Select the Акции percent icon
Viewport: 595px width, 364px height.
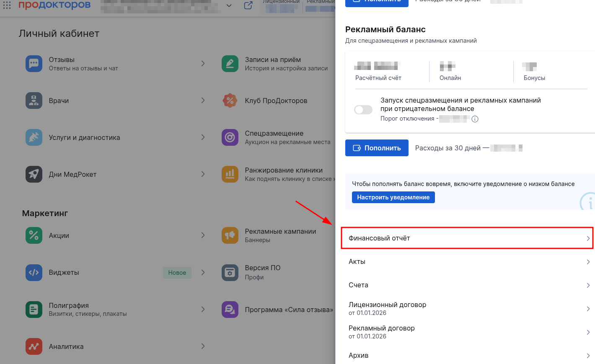coord(34,235)
